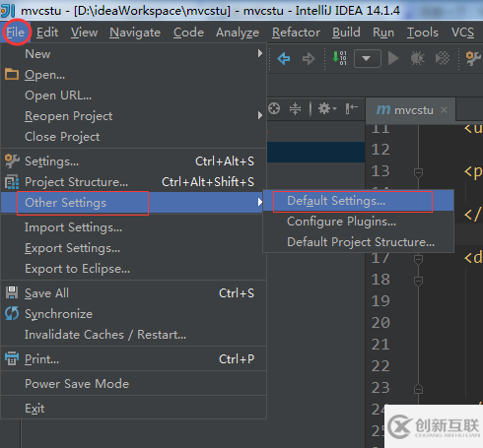Click the IntelliJ IDEA title bar icon

(8, 10)
